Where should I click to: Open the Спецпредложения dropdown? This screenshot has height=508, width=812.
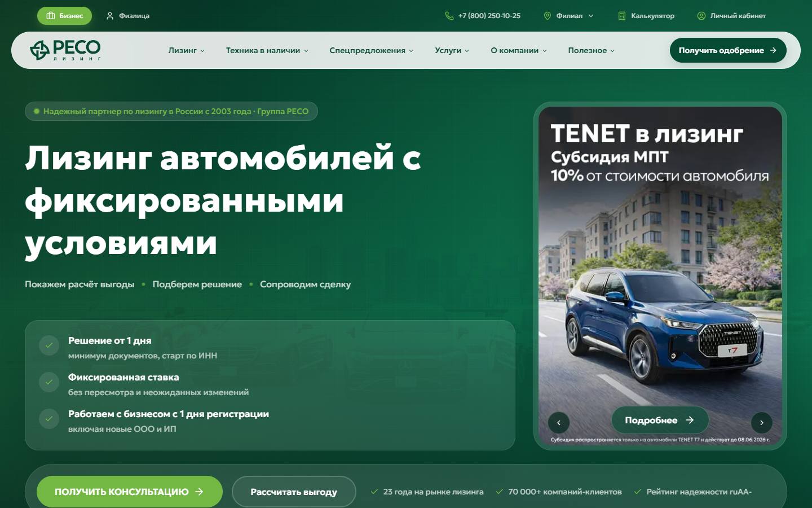click(372, 50)
